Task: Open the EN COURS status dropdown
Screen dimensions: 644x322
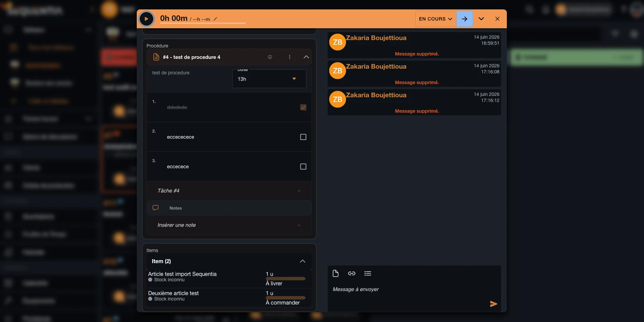Action: [436, 19]
